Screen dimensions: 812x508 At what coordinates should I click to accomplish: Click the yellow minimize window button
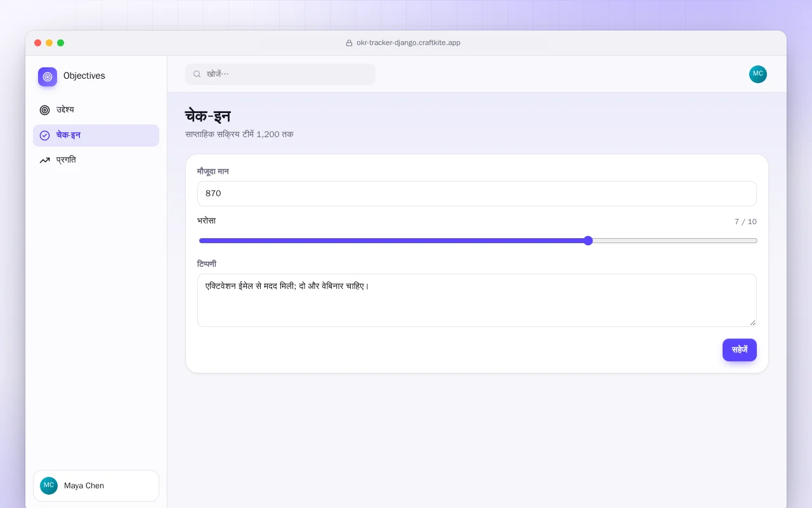point(49,43)
